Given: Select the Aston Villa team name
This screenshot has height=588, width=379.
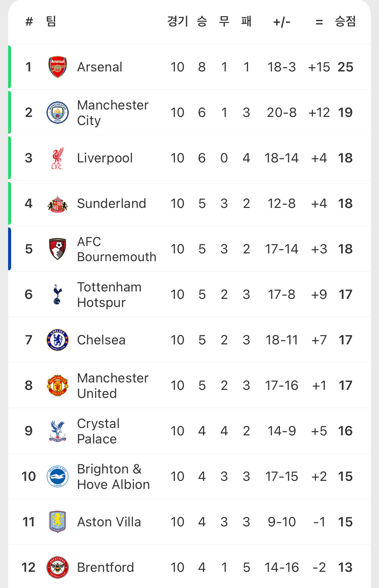Looking at the screenshot, I should (109, 522).
